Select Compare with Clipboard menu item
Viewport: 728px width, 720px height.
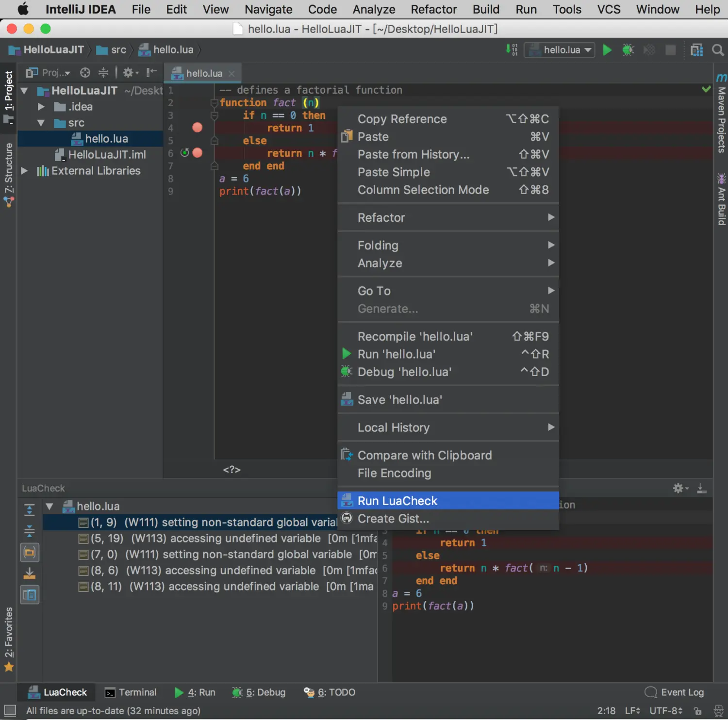pyautogui.click(x=448, y=455)
